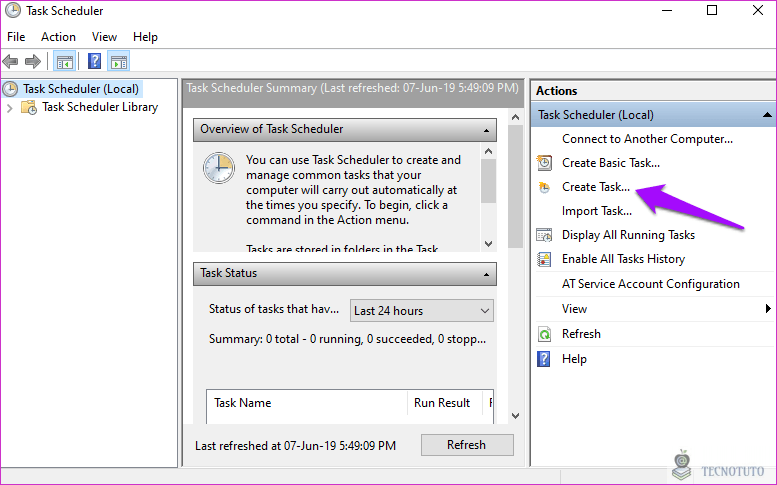The height and width of the screenshot is (485, 777).
Task: Click the summary pane vertical scrollbar thumb
Action: pos(515,186)
